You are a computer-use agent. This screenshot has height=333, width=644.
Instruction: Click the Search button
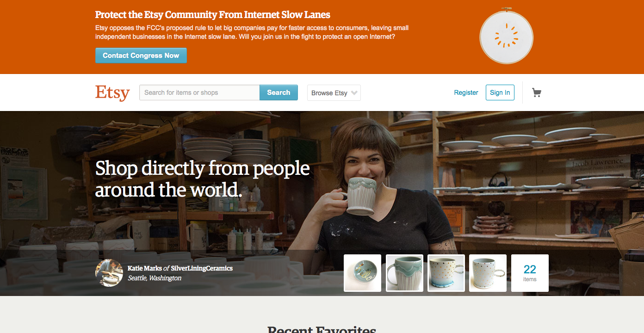click(x=279, y=92)
